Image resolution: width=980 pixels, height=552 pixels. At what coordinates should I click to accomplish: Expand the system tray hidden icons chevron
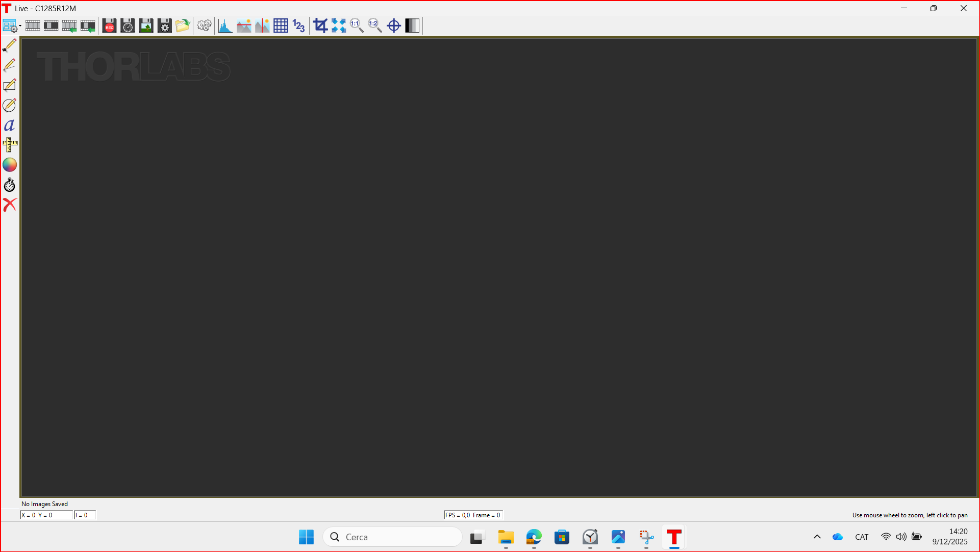point(817,537)
